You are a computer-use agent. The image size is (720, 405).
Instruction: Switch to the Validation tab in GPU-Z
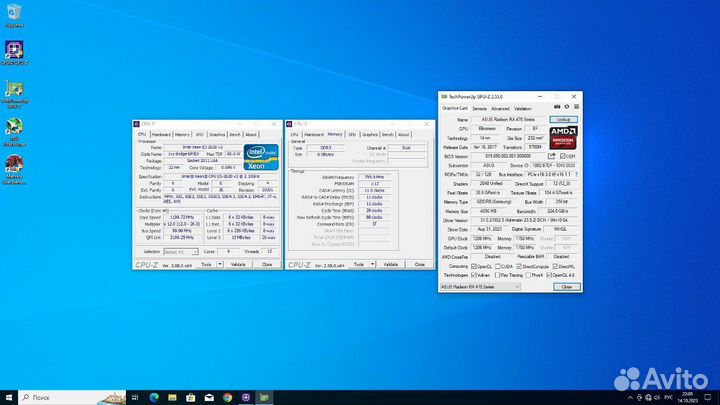click(x=523, y=109)
